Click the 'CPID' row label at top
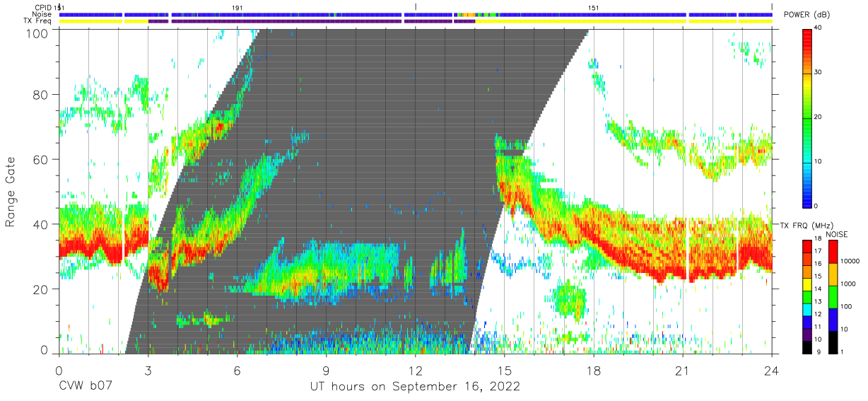This screenshot has height=401, width=868. coord(43,7)
